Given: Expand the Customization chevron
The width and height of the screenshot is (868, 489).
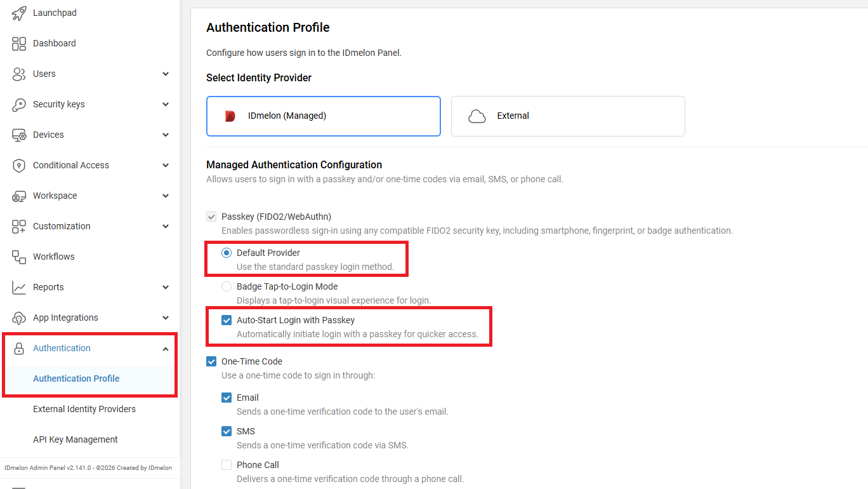Looking at the screenshot, I should pyautogui.click(x=166, y=226).
